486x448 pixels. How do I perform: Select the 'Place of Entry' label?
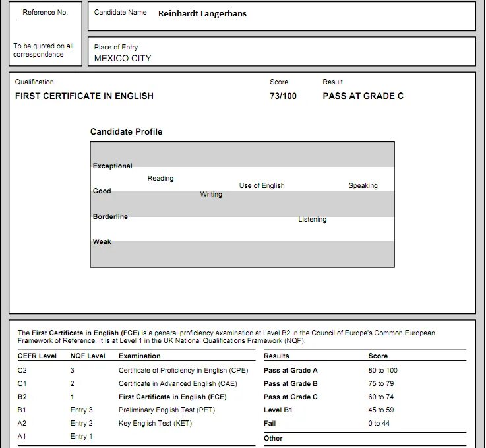coord(116,47)
